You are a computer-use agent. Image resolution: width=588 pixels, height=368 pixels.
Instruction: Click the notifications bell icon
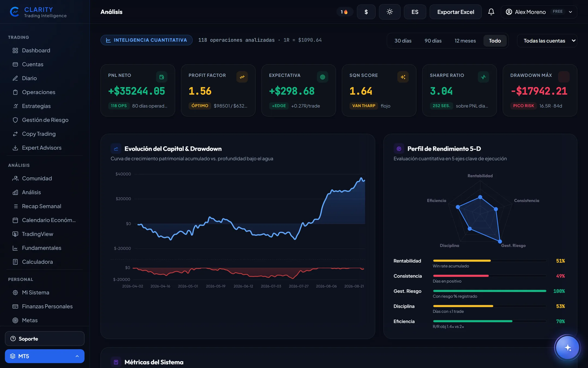coord(491,12)
